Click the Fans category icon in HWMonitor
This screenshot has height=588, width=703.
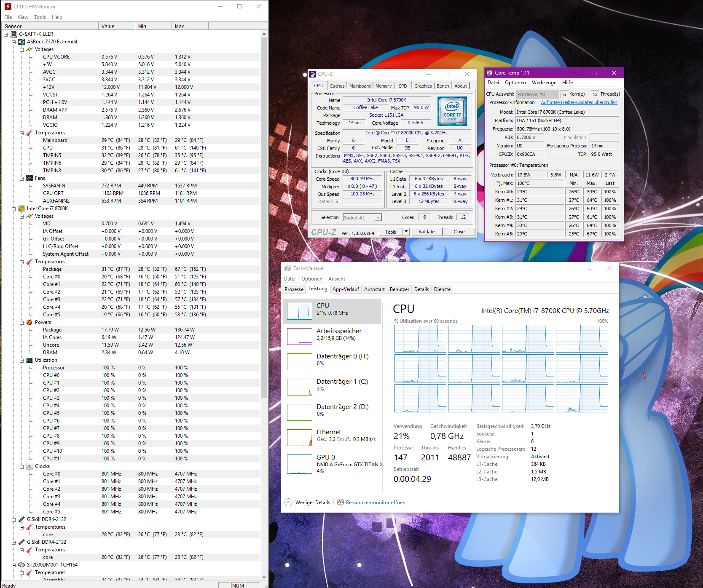[30, 178]
